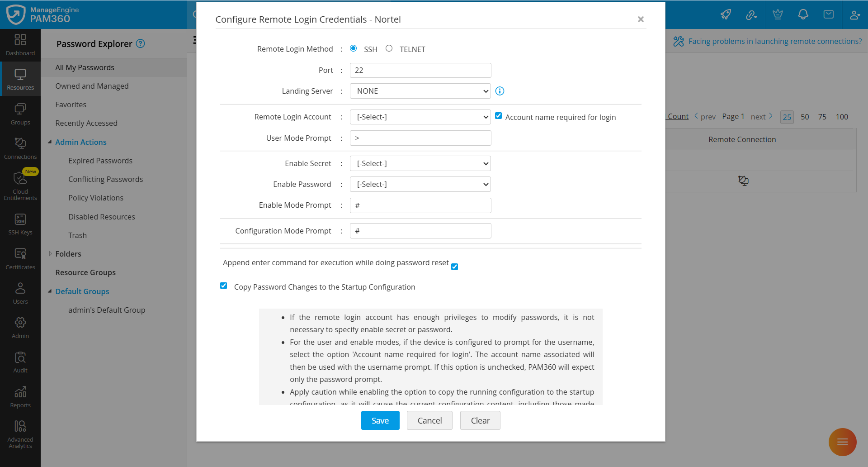Expand the Folders tree item
Image resolution: width=868 pixels, height=467 pixels.
point(50,253)
